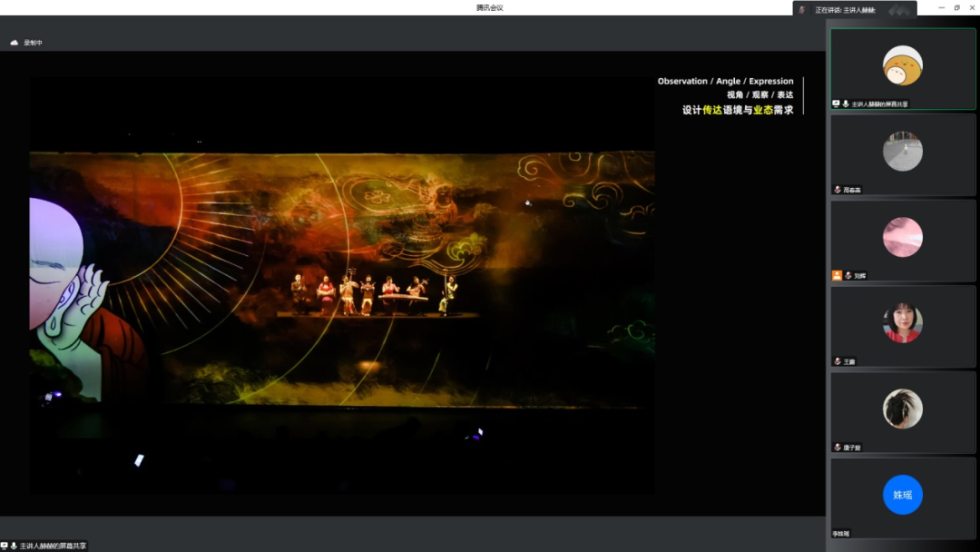The height and width of the screenshot is (552, 980).
Task: Click the bottom-left screen share status icon
Action: tap(5, 546)
